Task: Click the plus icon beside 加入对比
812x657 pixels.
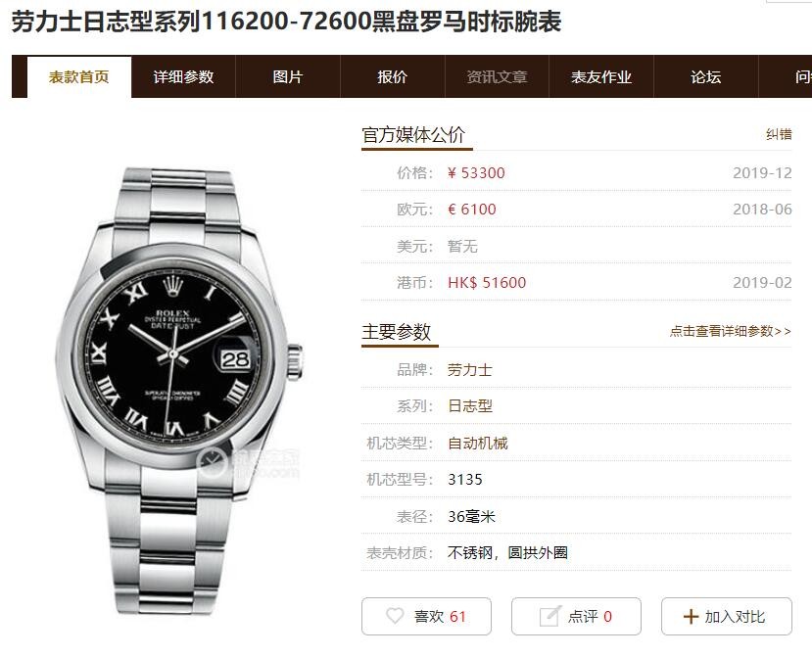Action: pos(691,617)
